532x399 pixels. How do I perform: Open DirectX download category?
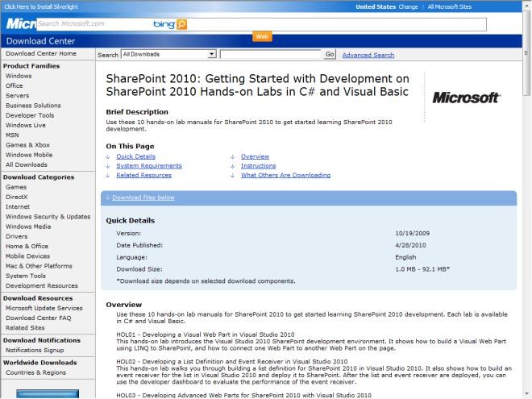[17, 197]
